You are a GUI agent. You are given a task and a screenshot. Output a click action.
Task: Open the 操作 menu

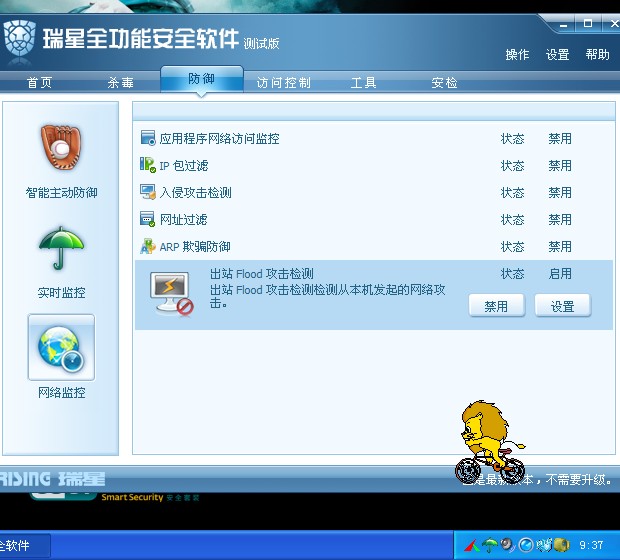click(x=517, y=55)
